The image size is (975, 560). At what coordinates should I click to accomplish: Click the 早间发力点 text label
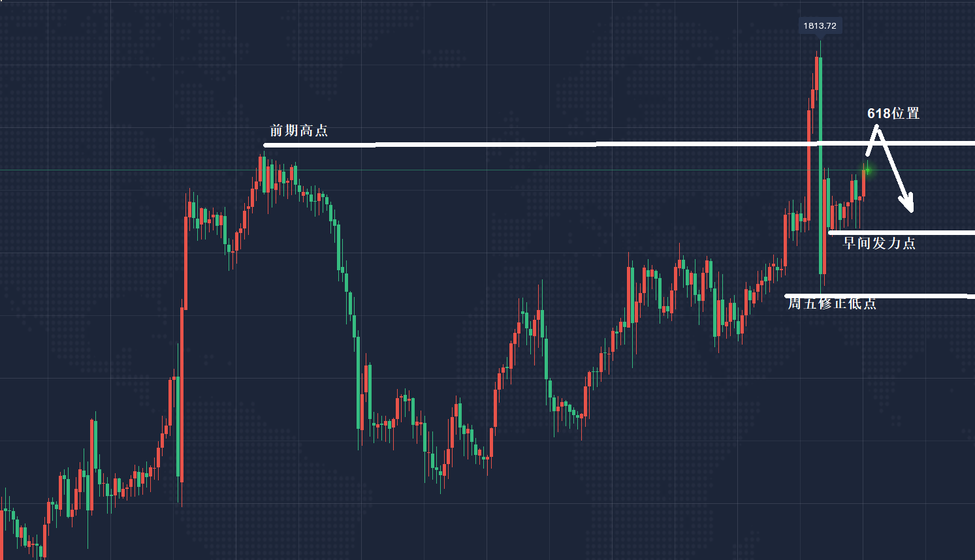point(878,243)
